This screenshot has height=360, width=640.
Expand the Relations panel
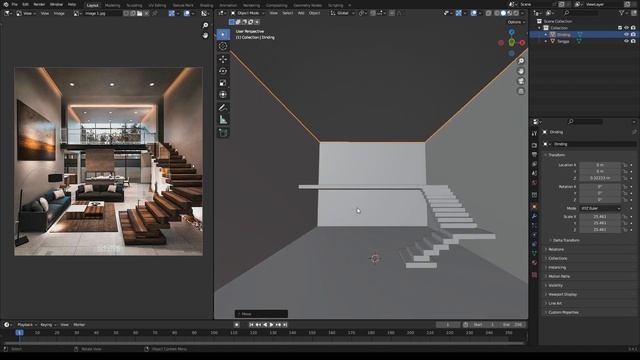(x=556, y=249)
